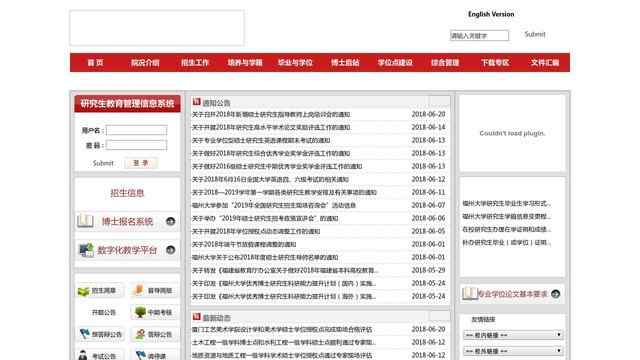This screenshot has height=360, width=640.
Task: Click the site logo banner
Action: 157,28
